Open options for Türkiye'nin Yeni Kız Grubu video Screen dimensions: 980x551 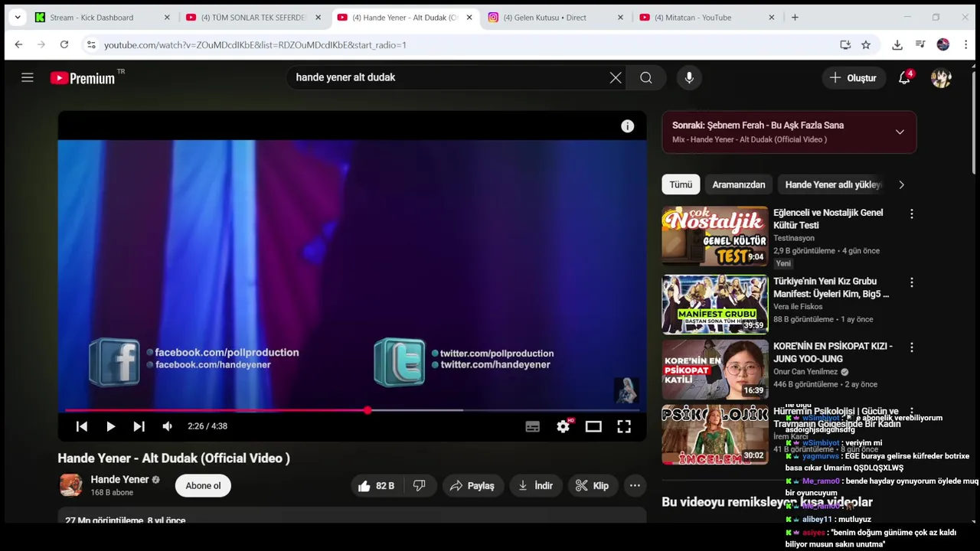(x=911, y=283)
